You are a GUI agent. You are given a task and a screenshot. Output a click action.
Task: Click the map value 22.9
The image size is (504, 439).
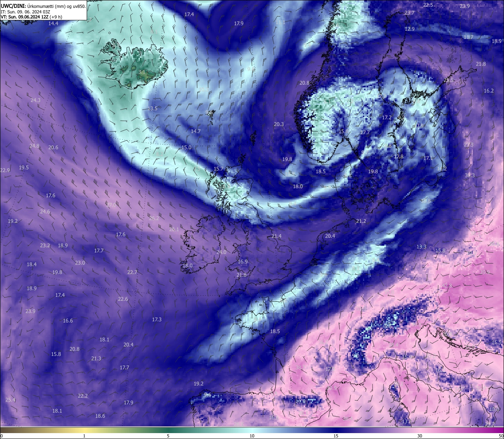tap(5, 170)
